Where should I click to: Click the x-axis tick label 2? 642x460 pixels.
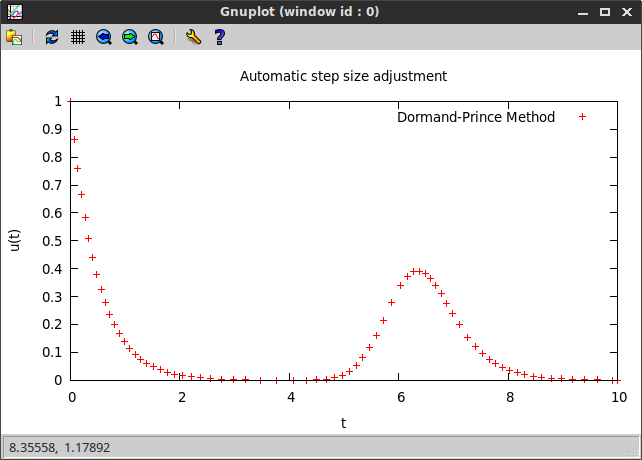tap(182, 397)
